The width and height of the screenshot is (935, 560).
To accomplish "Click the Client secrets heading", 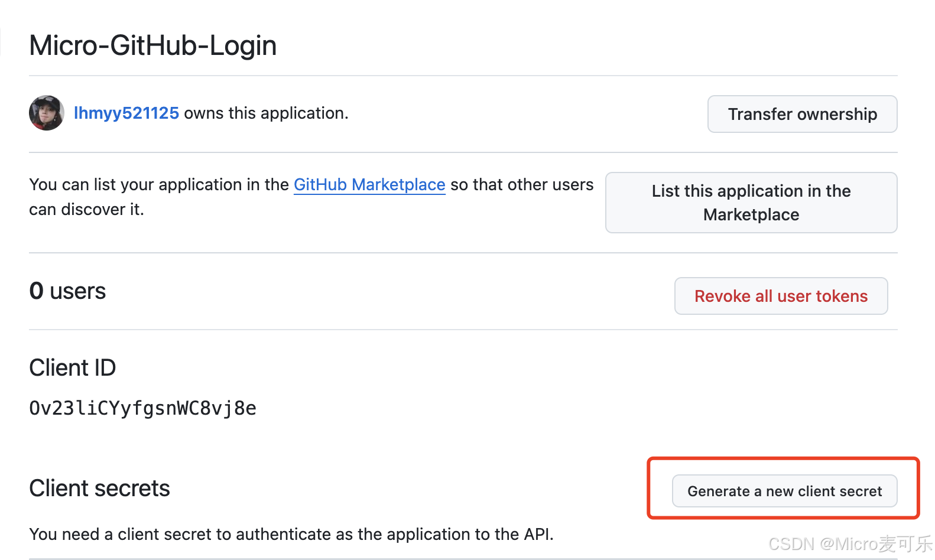I will [99, 488].
